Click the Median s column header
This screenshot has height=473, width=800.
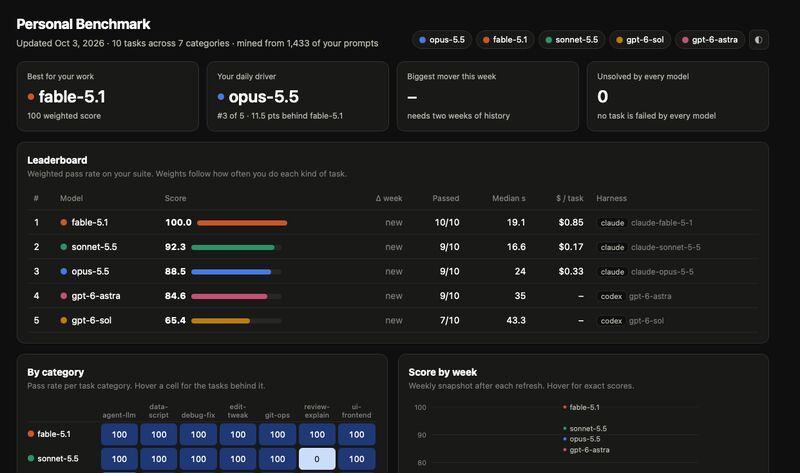pos(509,198)
